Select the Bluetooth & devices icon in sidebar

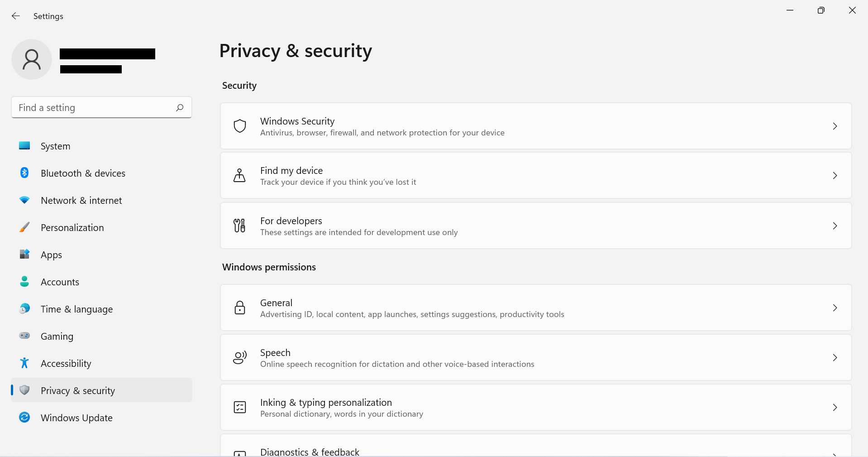coord(24,173)
